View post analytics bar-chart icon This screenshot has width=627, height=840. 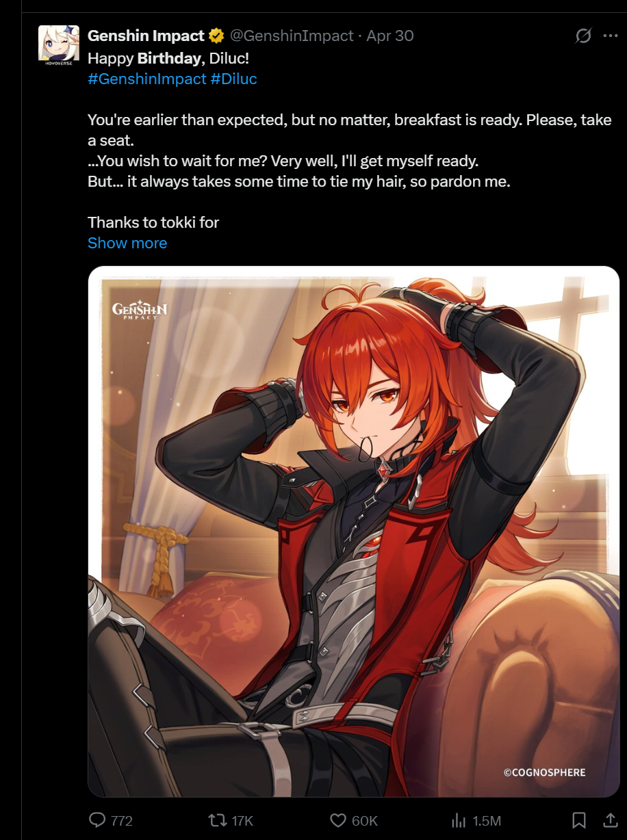tap(459, 820)
